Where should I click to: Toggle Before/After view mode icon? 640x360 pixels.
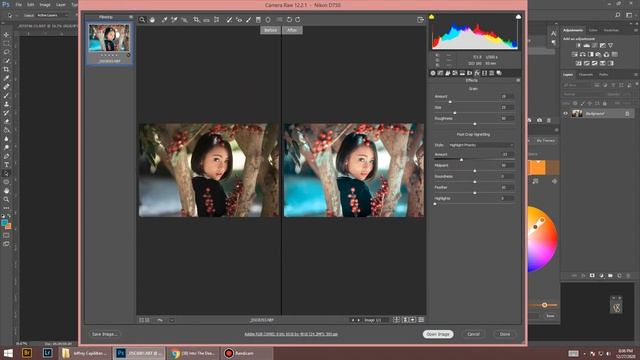click(396, 320)
